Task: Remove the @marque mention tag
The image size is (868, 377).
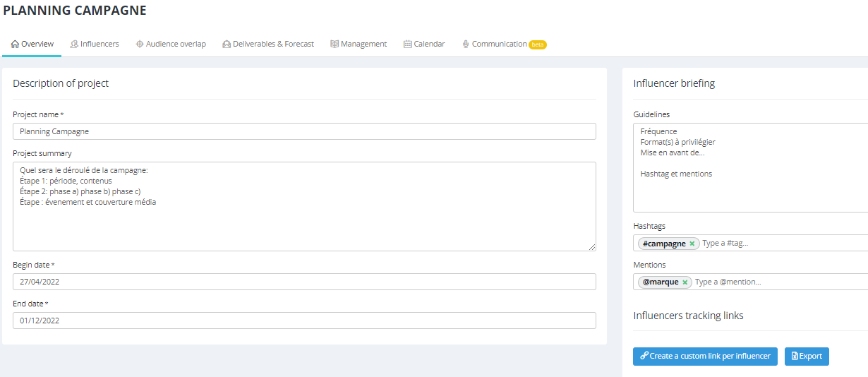Action: coord(685,282)
